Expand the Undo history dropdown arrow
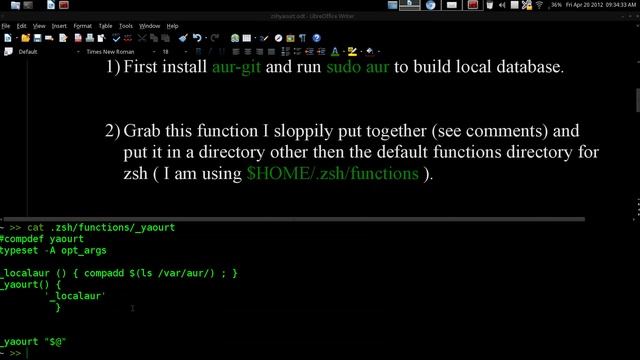640x360 pixels. click(206, 38)
